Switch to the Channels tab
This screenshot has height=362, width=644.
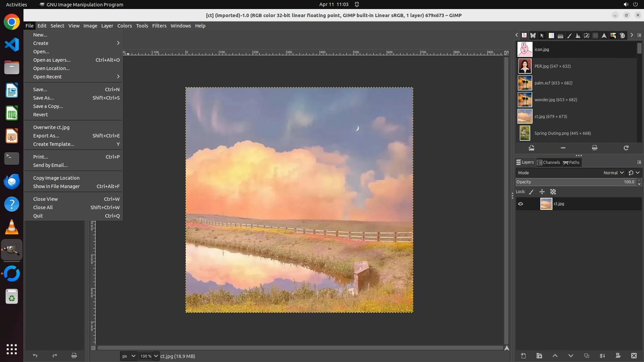tap(548, 163)
